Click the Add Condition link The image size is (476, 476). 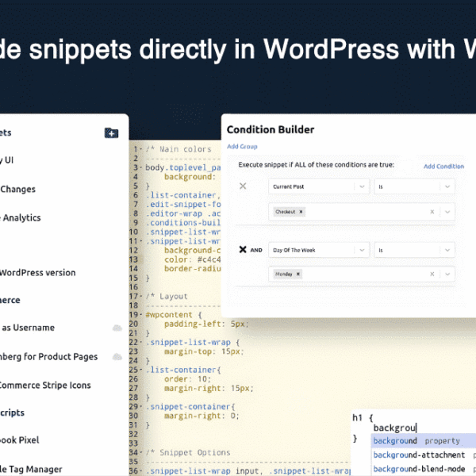click(x=443, y=167)
